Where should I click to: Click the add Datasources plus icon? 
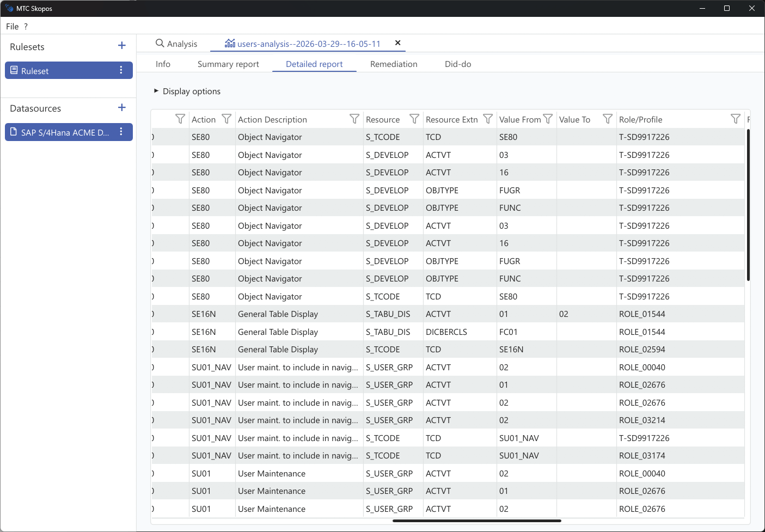click(121, 108)
